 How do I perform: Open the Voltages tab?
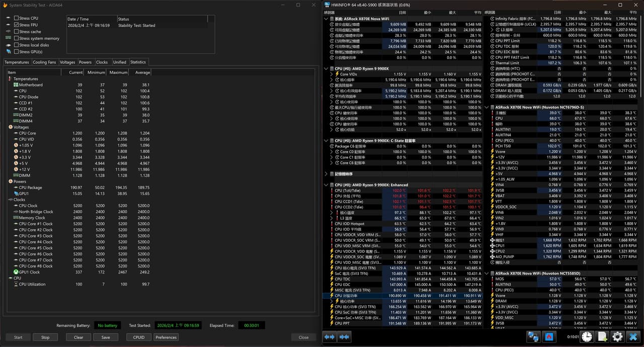(x=67, y=62)
